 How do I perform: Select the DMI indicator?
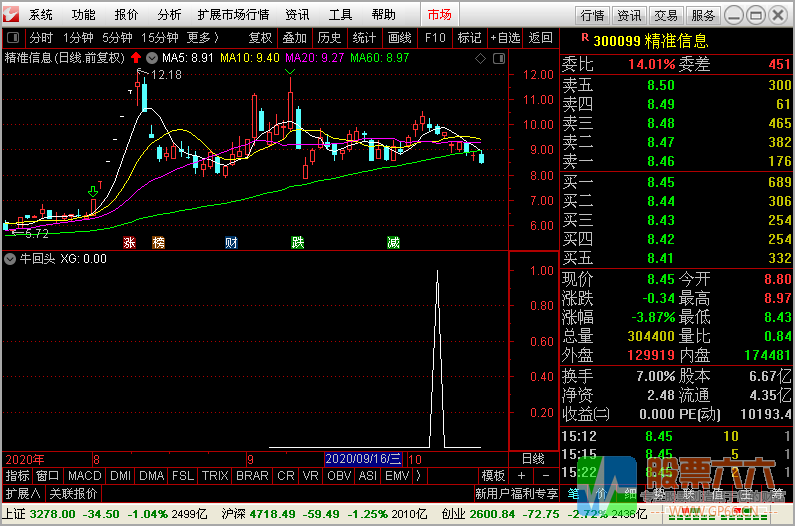coord(120,476)
